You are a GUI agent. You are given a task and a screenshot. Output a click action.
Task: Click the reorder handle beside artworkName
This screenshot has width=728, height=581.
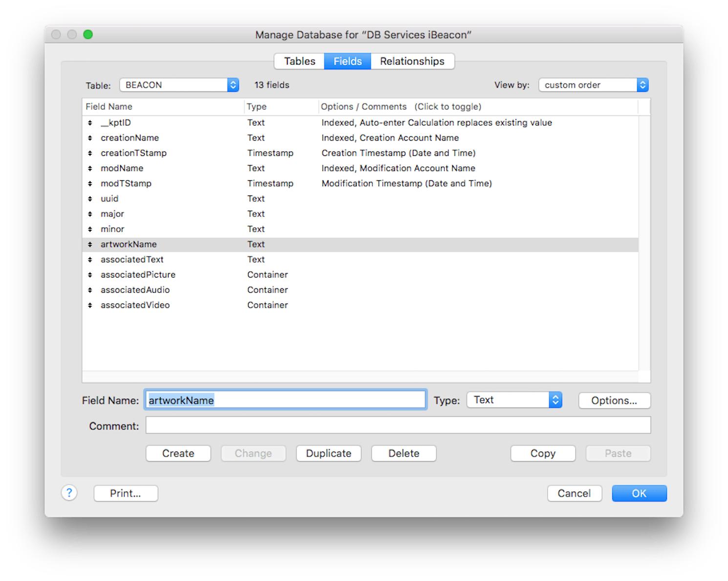[x=90, y=244]
